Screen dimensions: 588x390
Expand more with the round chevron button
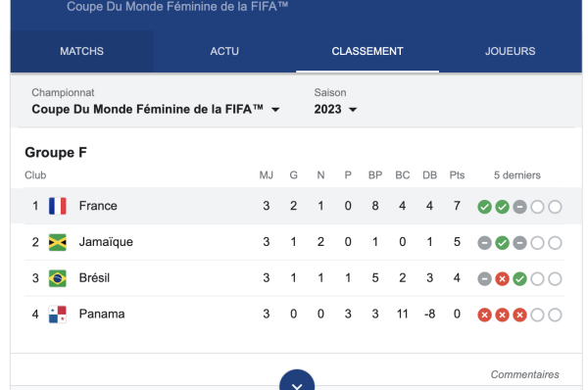click(297, 382)
